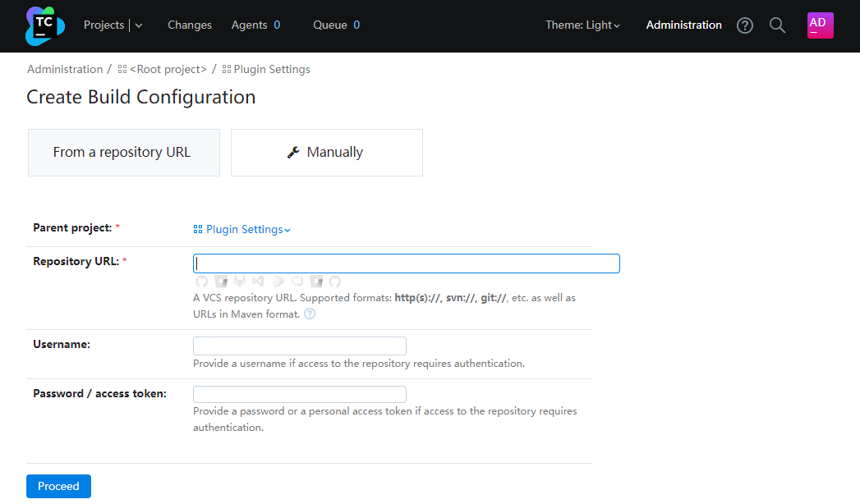Select the Visual Studio icon under Repository URL
Screen dimensions: 860x504
coord(259,282)
